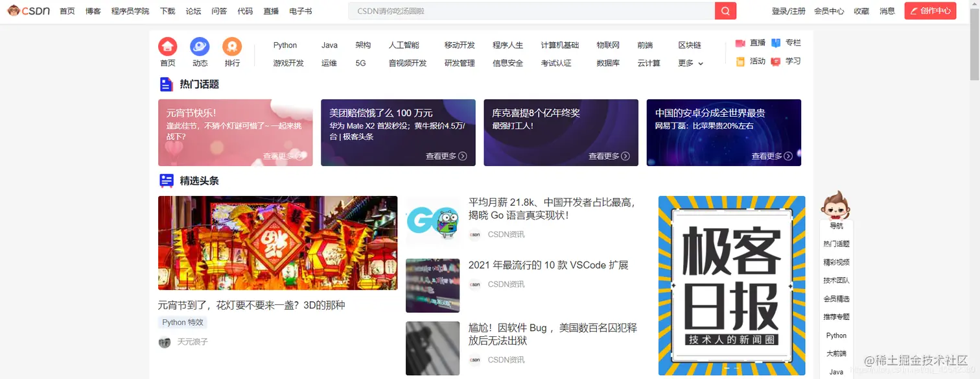Select 热门话题 in the right sidebar navigation
Screen dimensions: 980x379
(836, 243)
